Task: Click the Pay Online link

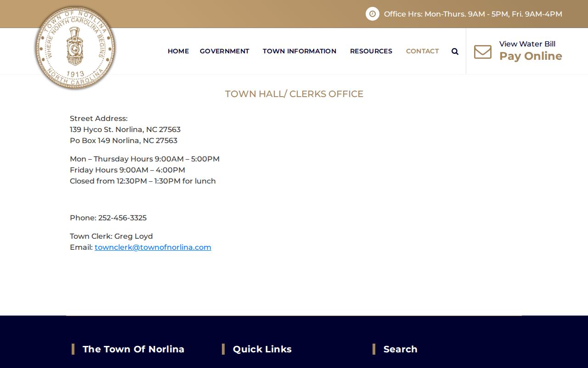Action: [x=531, y=56]
